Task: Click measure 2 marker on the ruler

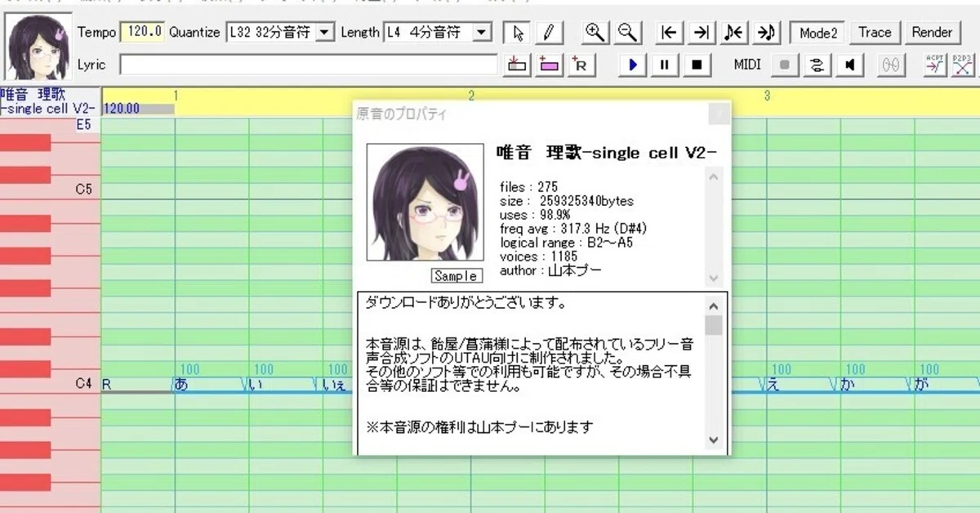Action: pos(471,96)
